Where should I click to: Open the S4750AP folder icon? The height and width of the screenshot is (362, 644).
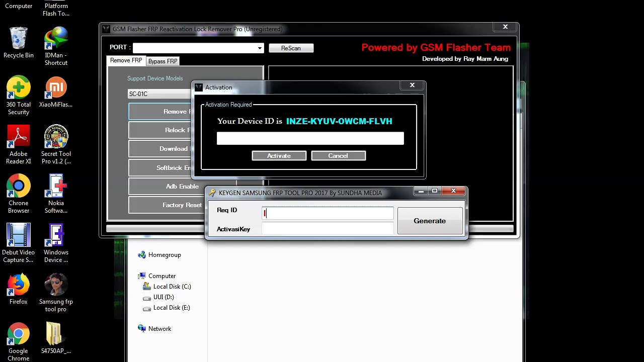pos(56,338)
